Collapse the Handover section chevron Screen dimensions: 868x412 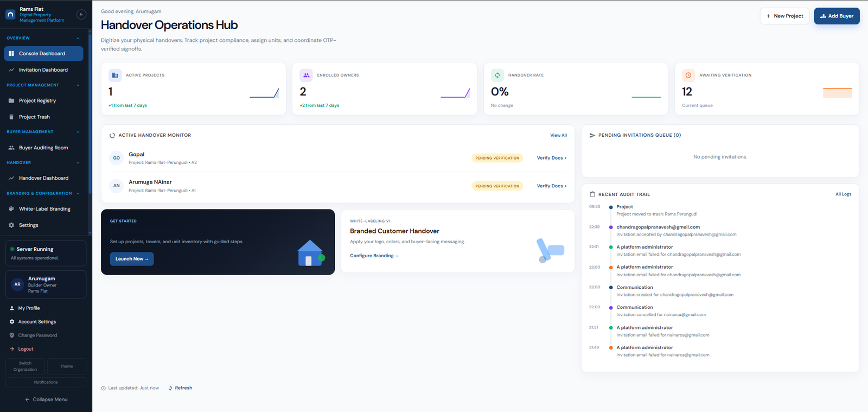(78, 163)
